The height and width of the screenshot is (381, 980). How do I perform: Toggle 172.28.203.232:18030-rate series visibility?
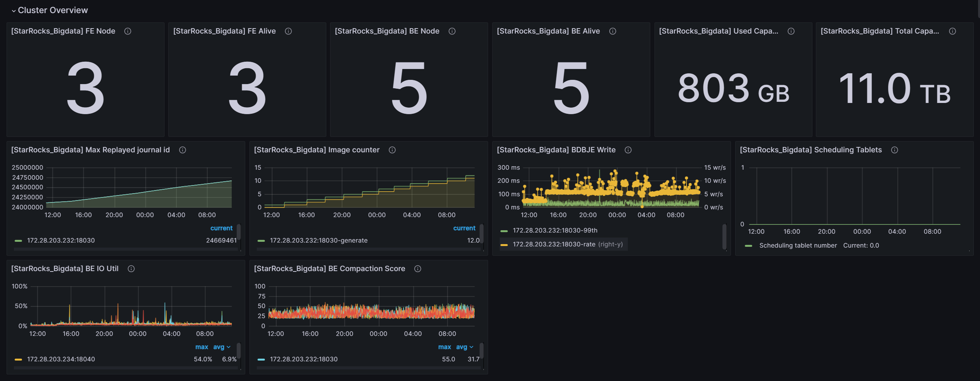pyautogui.click(x=554, y=244)
